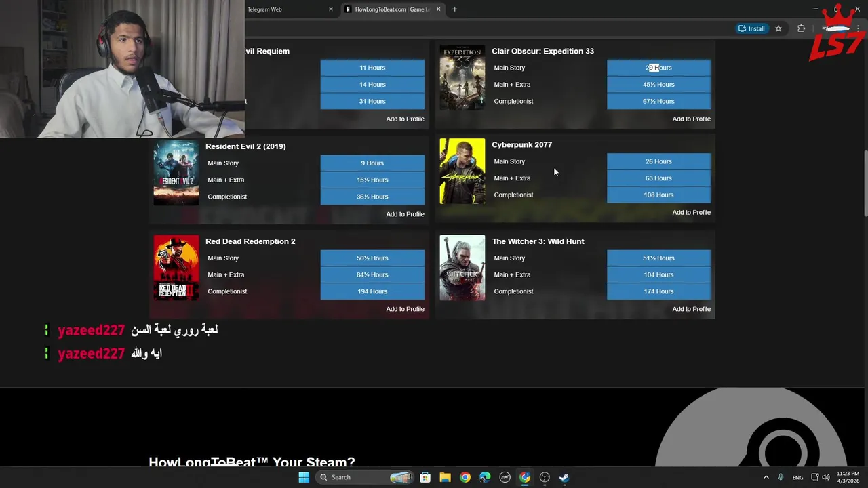Image resolution: width=868 pixels, height=488 pixels.
Task: Open the active Chrome window taskbar icon
Action: pyautogui.click(x=525, y=477)
